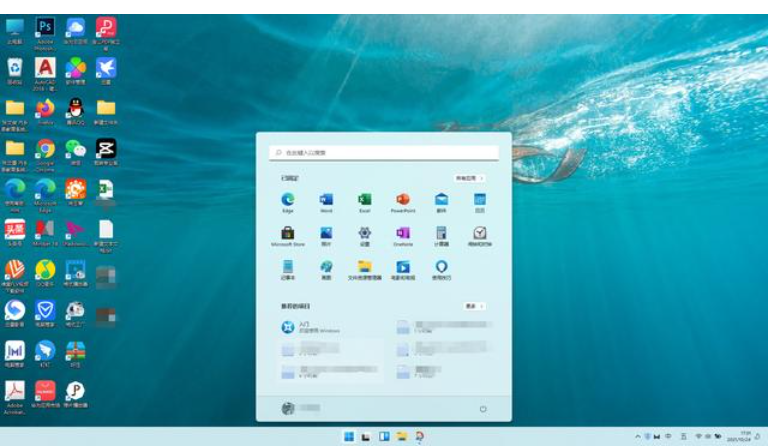
Task: Open the Tips app in Start menu
Action: click(x=441, y=269)
